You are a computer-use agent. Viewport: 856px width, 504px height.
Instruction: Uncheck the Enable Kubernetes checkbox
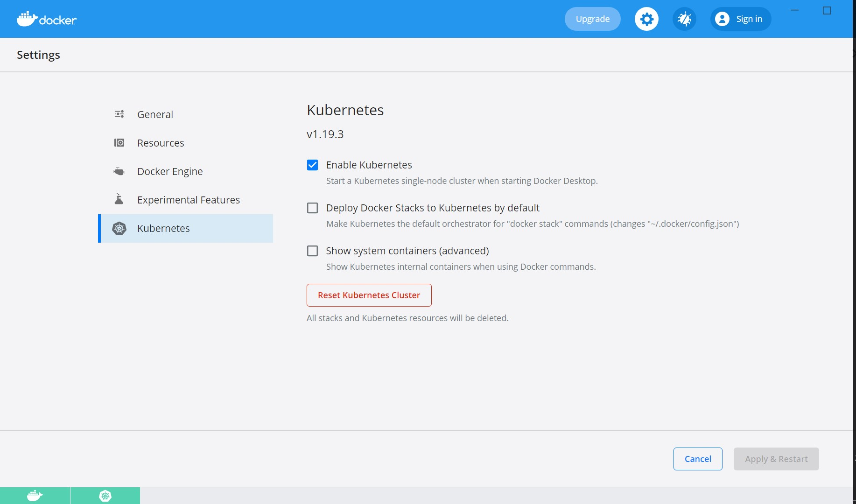[312, 165]
